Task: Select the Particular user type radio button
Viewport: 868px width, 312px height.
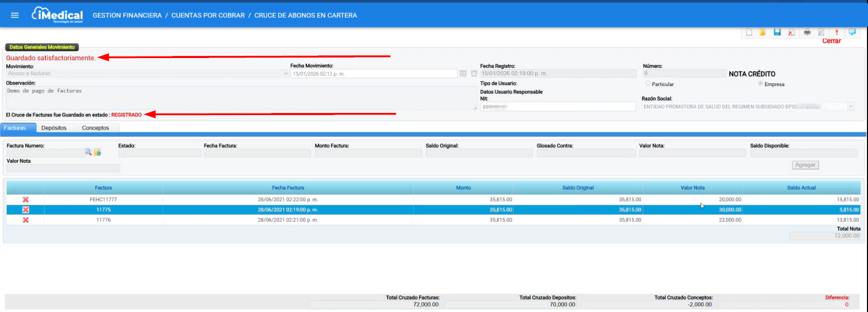Action: click(648, 83)
